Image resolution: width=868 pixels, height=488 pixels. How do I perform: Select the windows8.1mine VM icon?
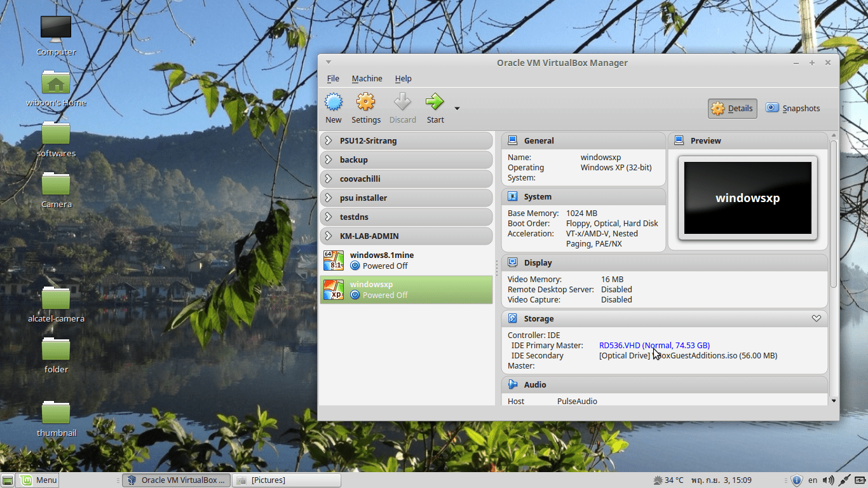(334, 261)
